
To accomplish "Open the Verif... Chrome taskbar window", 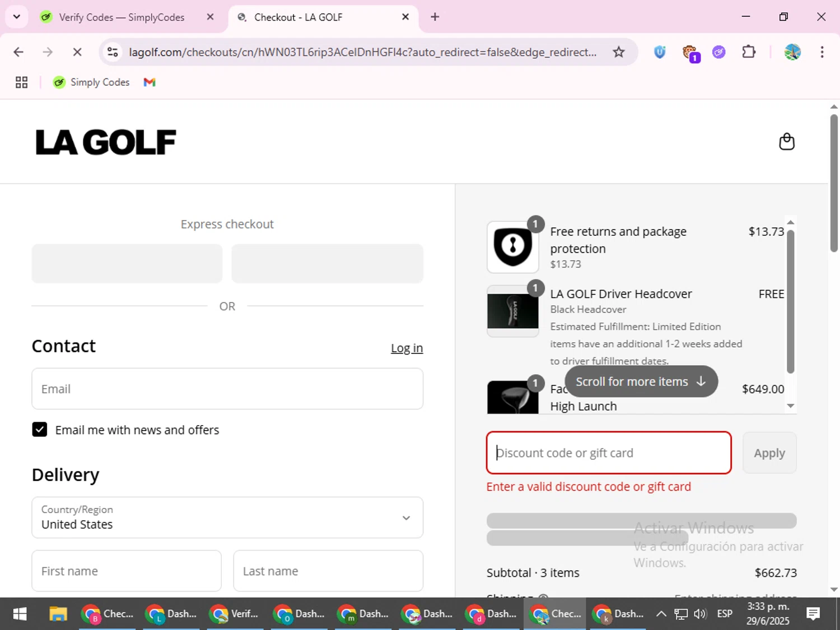I will [235, 614].
